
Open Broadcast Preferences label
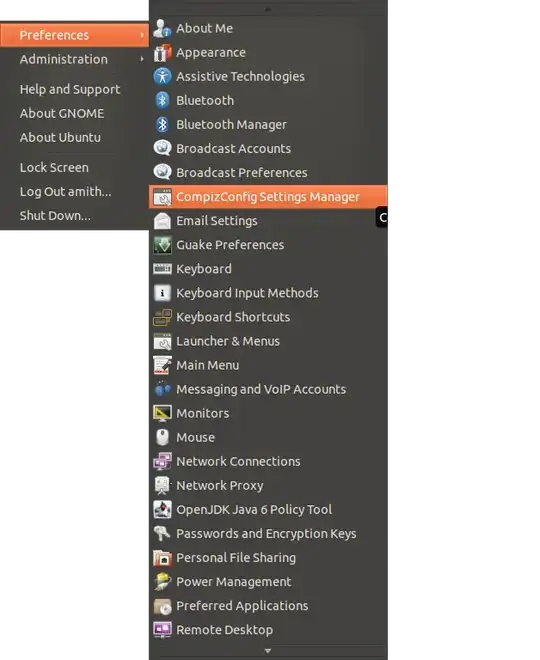pyautogui.click(x=242, y=173)
